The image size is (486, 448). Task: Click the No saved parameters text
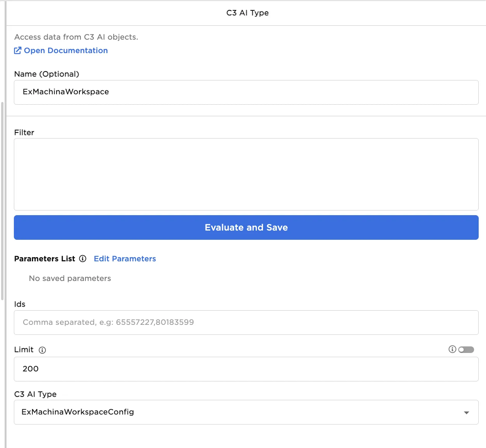(70, 278)
